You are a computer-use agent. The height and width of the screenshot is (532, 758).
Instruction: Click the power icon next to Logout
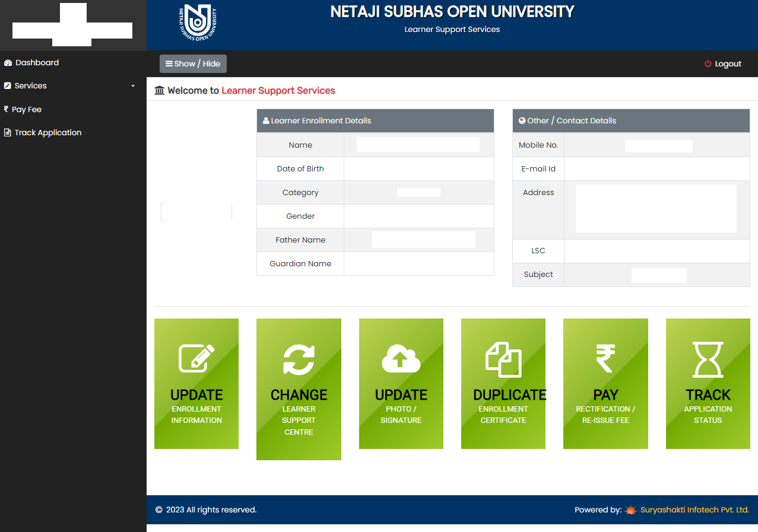click(708, 64)
